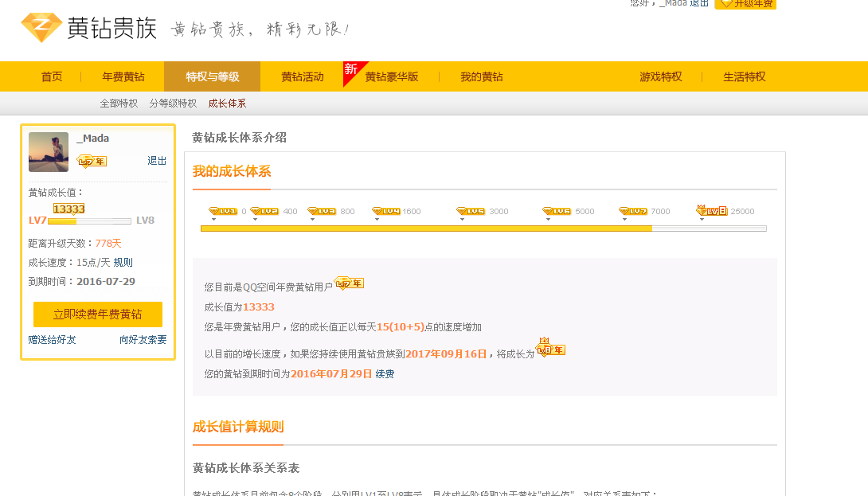Switch to the 我的黄钻 tab
The width and height of the screenshot is (868, 496).
(482, 76)
